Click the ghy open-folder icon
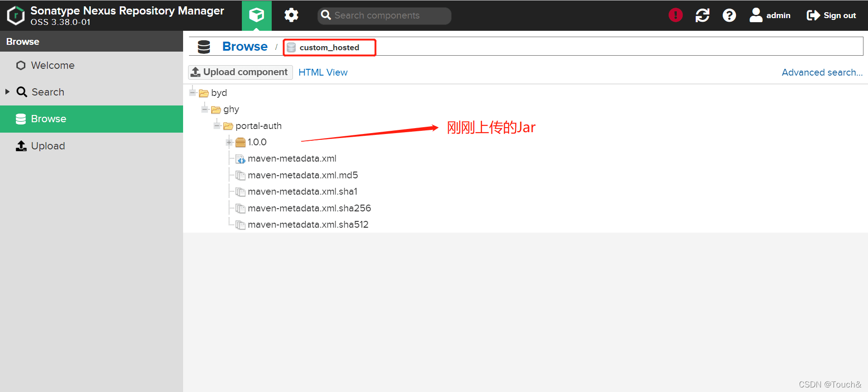This screenshot has width=868, height=392. pos(216,110)
